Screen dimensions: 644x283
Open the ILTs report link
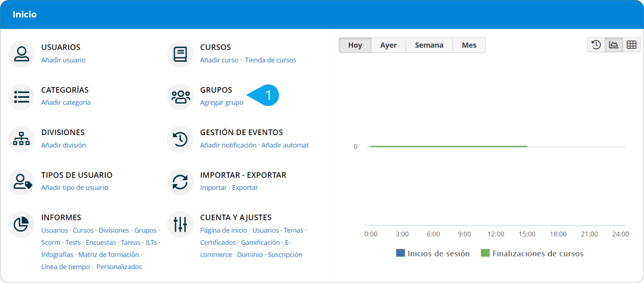click(x=151, y=242)
